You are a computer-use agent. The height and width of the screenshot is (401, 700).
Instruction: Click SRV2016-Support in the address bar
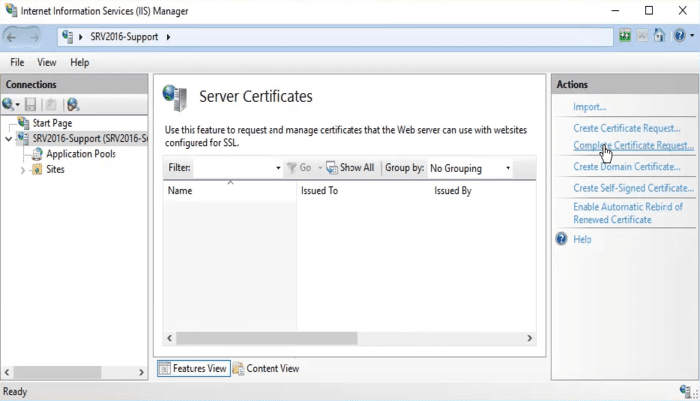124,37
